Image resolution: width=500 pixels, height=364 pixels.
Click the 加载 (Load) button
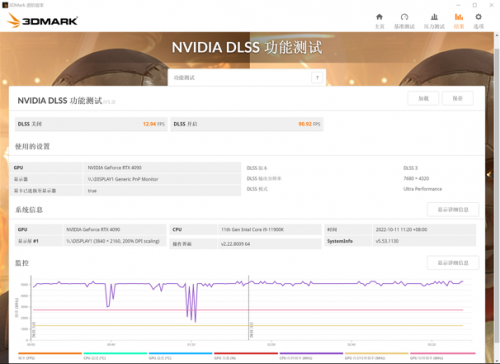click(x=423, y=98)
